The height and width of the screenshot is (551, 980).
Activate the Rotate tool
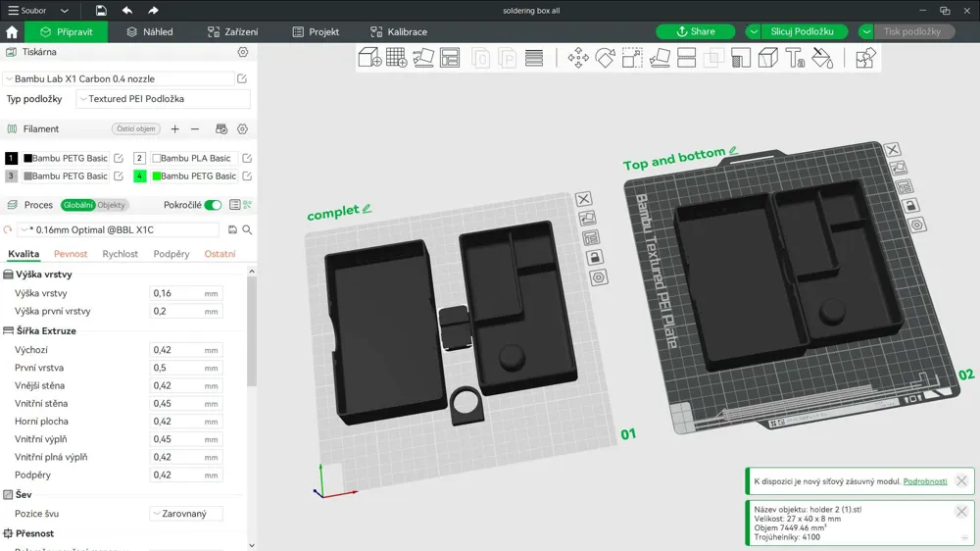[x=606, y=58]
